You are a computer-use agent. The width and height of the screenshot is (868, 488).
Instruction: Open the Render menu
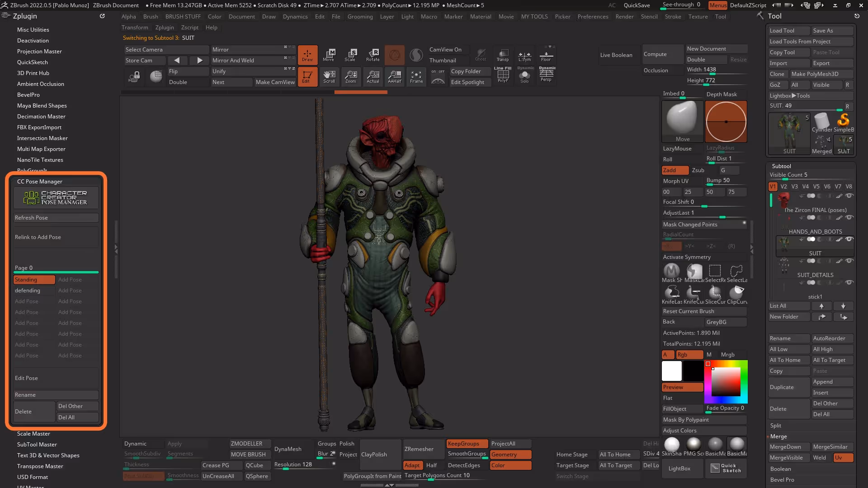(x=624, y=17)
